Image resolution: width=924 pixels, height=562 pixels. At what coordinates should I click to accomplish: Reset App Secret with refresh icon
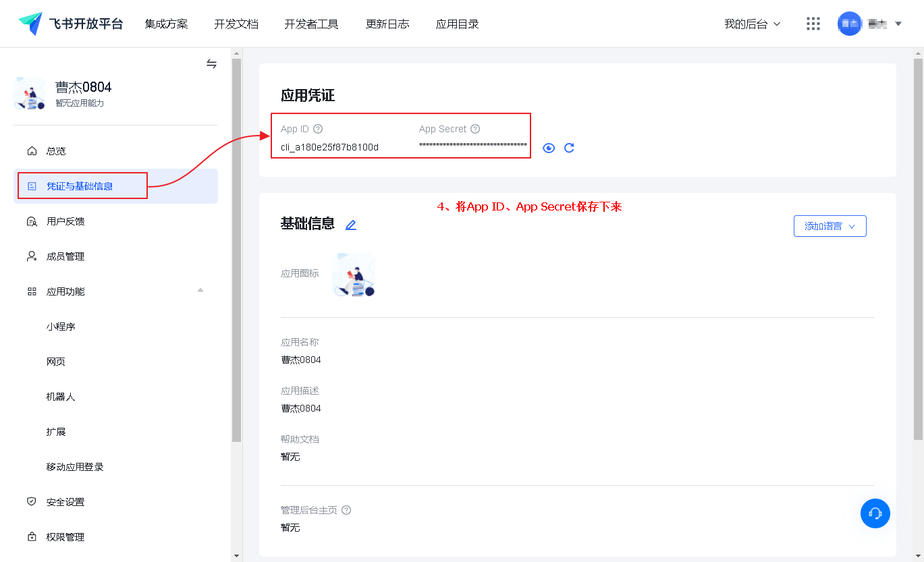(569, 148)
